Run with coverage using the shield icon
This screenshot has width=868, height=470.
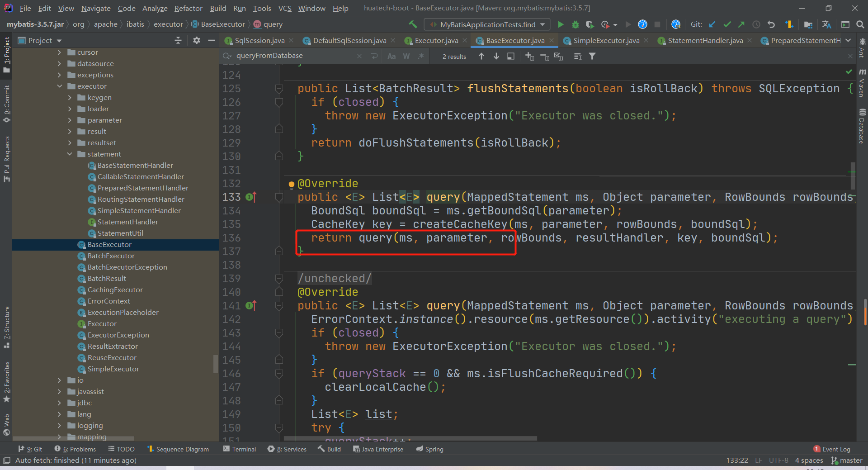pos(590,24)
